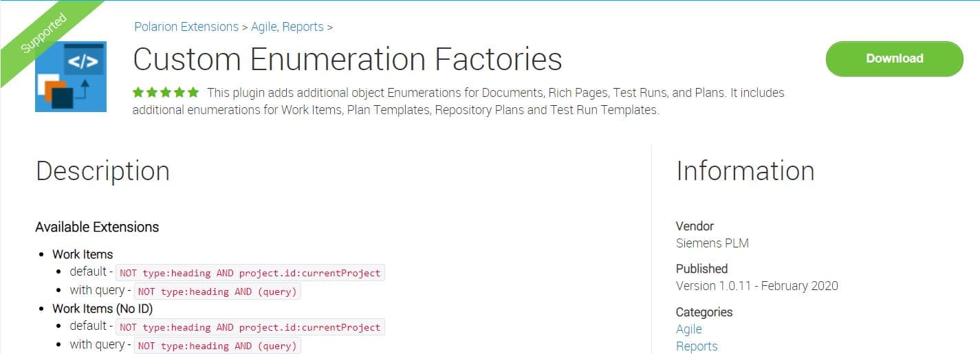Click the Custom Enumeration Factories plugin icon

coord(71,76)
